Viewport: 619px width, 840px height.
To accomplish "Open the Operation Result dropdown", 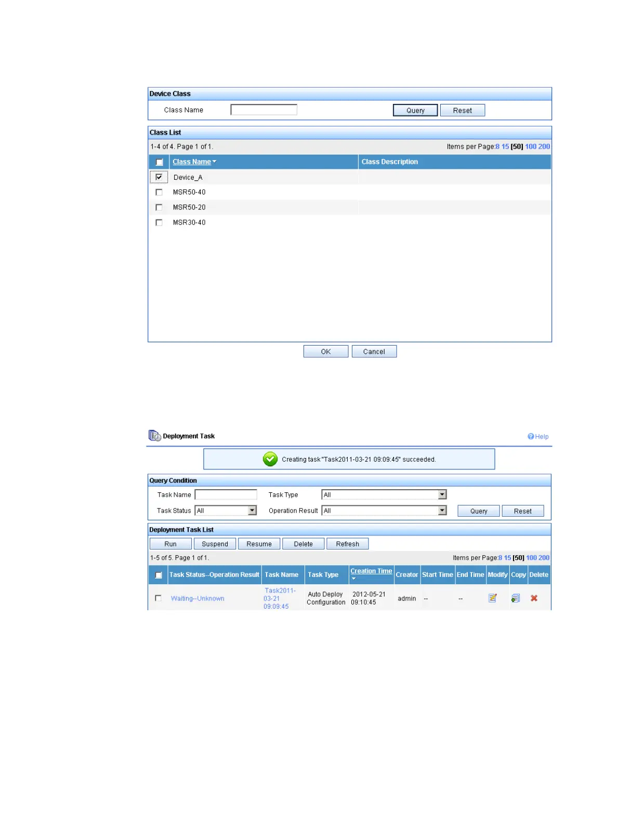I will (384, 510).
